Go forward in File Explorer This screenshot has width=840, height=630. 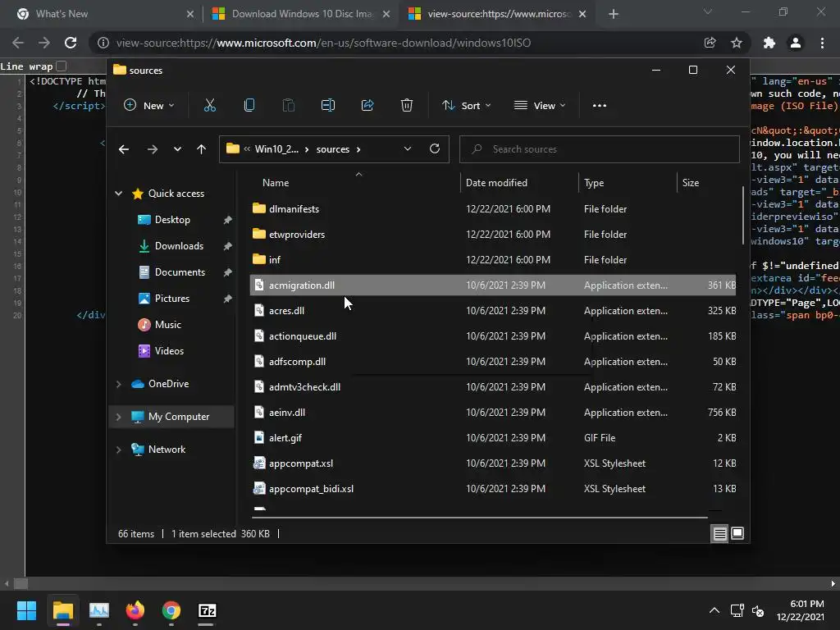(x=153, y=149)
